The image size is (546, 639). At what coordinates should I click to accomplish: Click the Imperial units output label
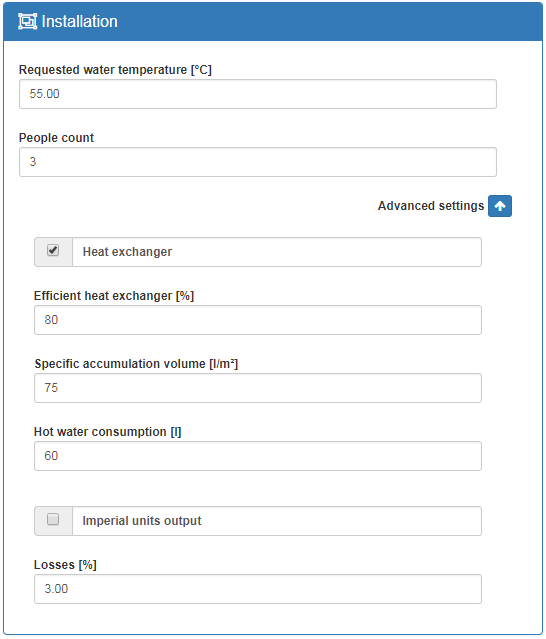[x=142, y=521]
